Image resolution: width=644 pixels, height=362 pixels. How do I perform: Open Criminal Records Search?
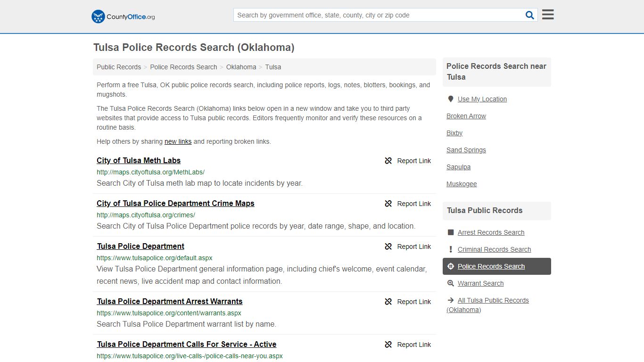point(494,249)
